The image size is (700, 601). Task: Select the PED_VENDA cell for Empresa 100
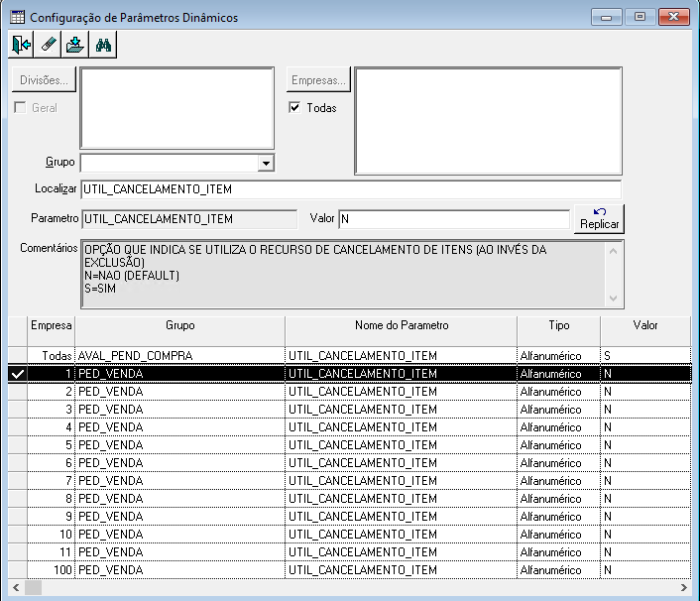coord(179,570)
